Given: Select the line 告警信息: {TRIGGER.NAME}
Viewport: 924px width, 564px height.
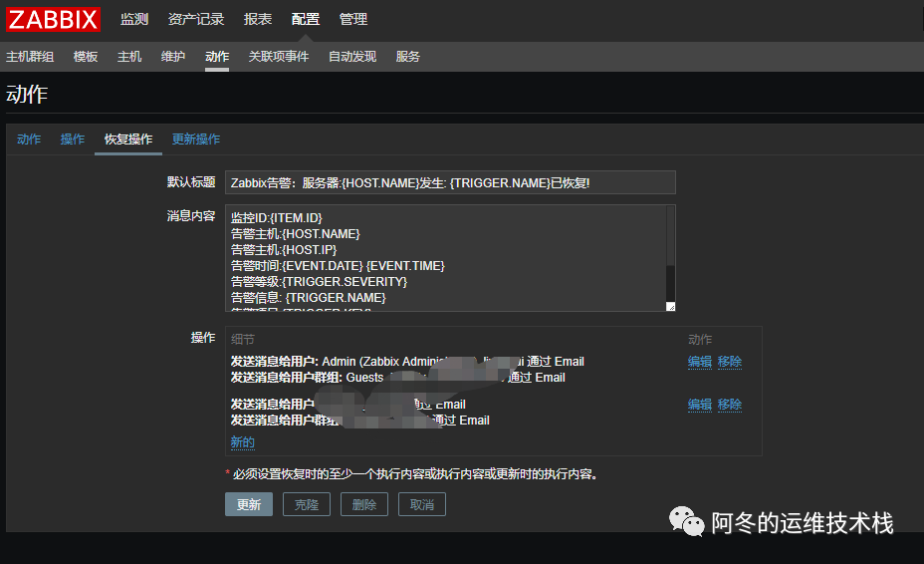Looking at the screenshot, I should click(x=309, y=298).
